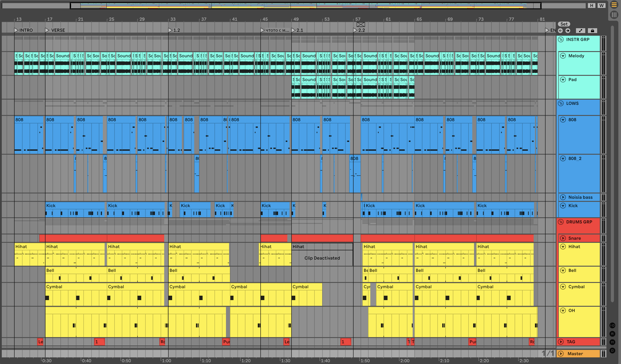Toggle the Mixer section M button
The height and width of the screenshot is (364, 621).
point(612,342)
